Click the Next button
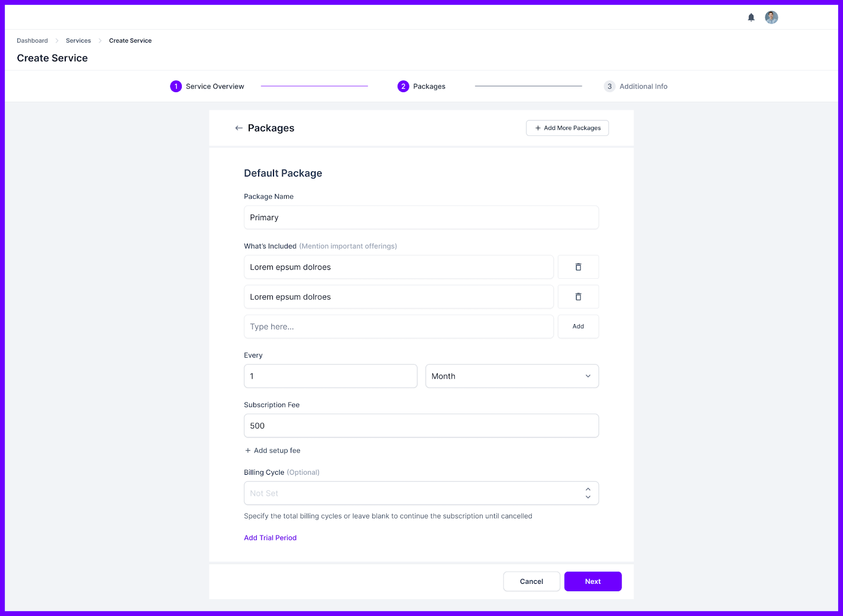Screen dimensions: 843x616 [x=592, y=581]
